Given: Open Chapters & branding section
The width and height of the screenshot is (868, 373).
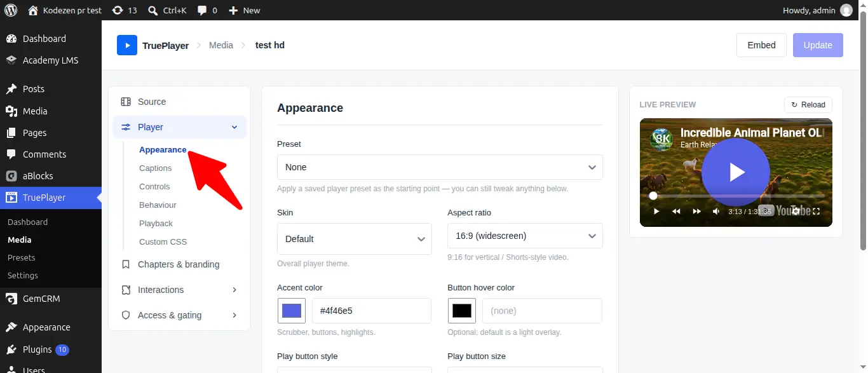Looking at the screenshot, I should click(x=179, y=264).
